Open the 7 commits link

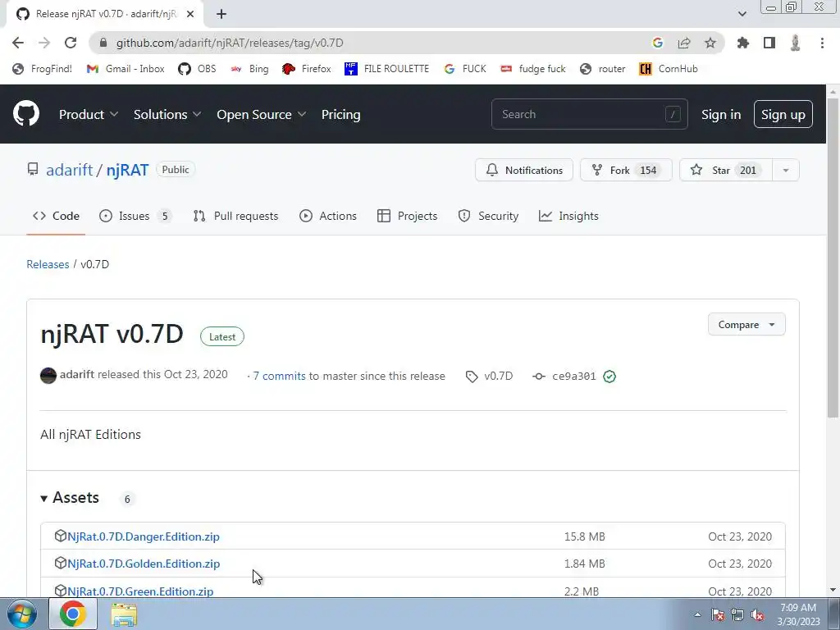click(279, 376)
